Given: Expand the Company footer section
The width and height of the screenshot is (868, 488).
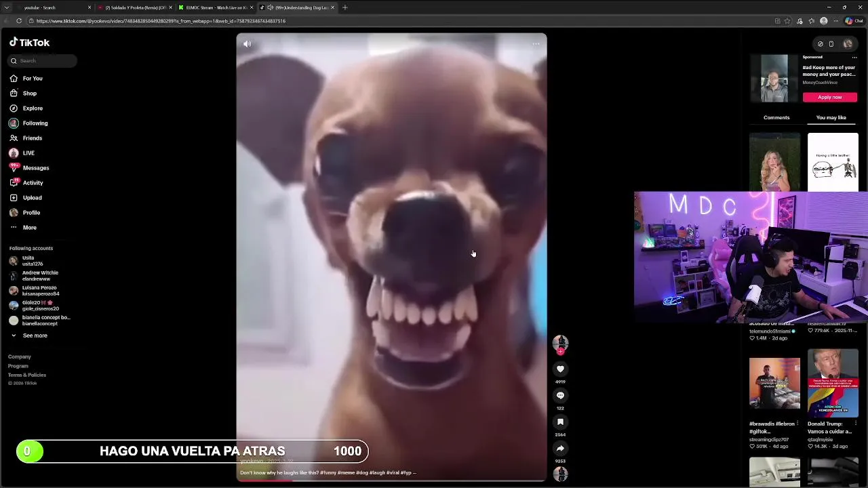Looking at the screenshot, I should pyautogui.click(x=19, y=357).
